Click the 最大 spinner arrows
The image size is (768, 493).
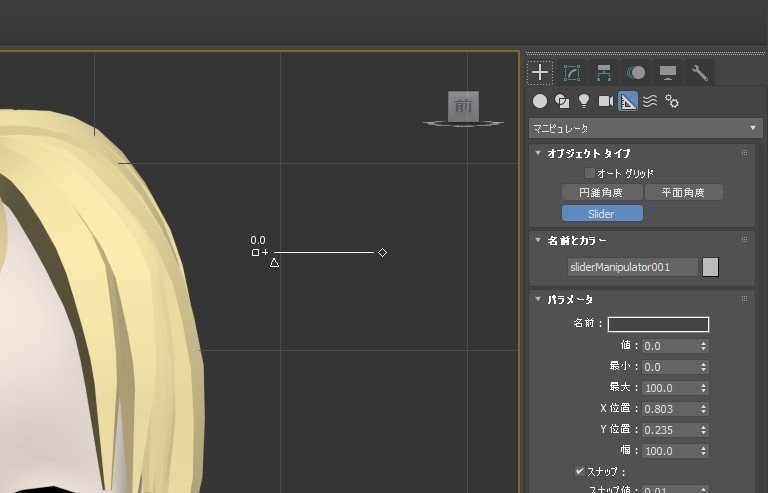click(704, 388)
